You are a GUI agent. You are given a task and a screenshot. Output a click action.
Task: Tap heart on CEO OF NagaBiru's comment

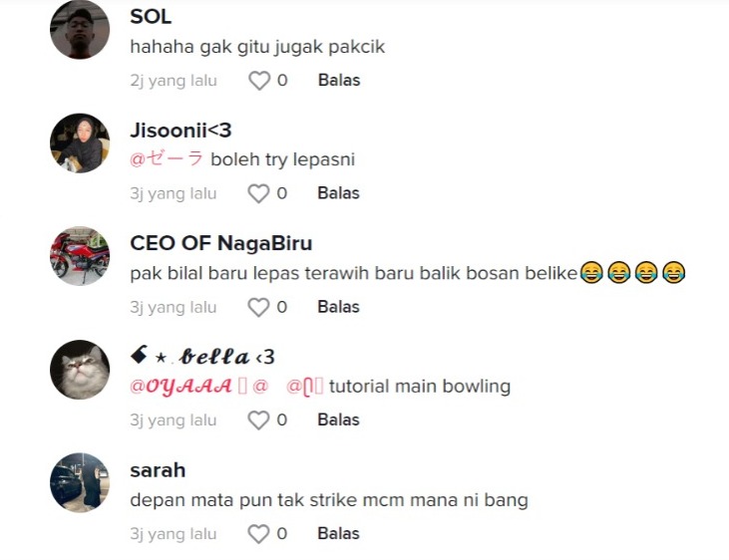[x=258, y=307]
